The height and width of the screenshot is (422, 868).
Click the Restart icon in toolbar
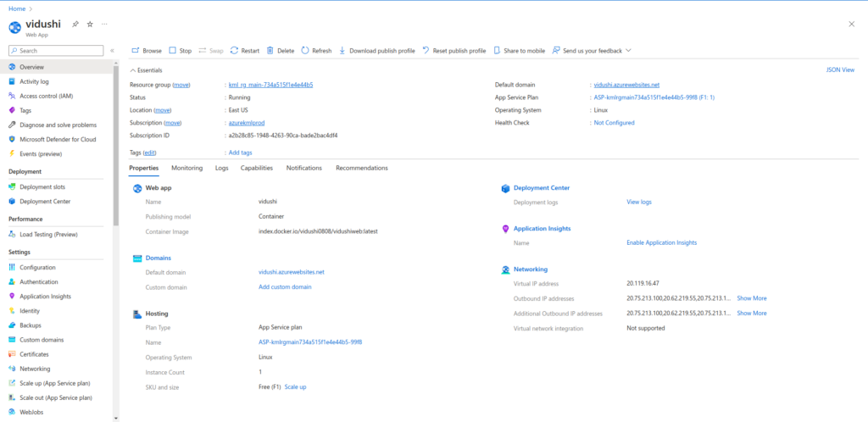tap(235, 51)
